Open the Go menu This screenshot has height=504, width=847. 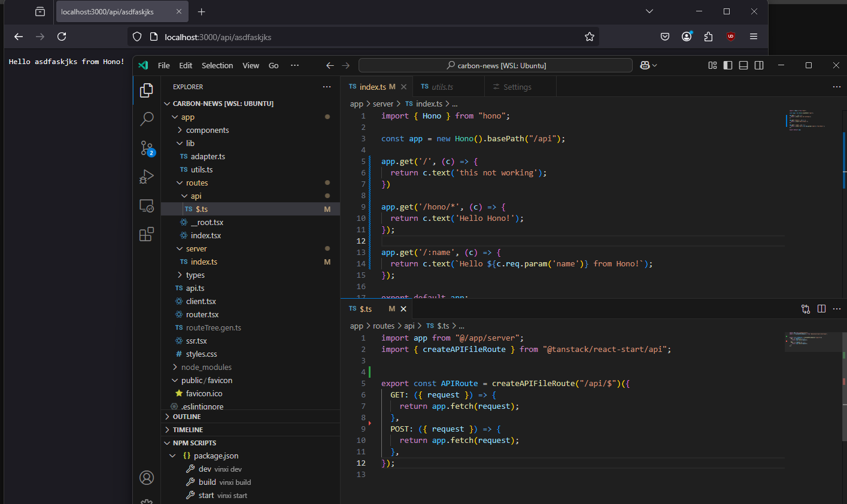[x=274, y=65]
